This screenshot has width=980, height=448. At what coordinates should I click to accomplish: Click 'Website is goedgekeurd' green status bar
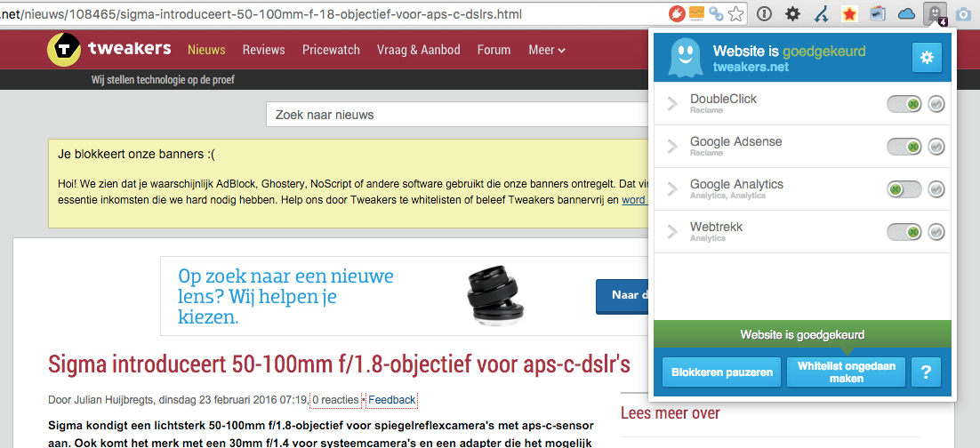[802, 334]
